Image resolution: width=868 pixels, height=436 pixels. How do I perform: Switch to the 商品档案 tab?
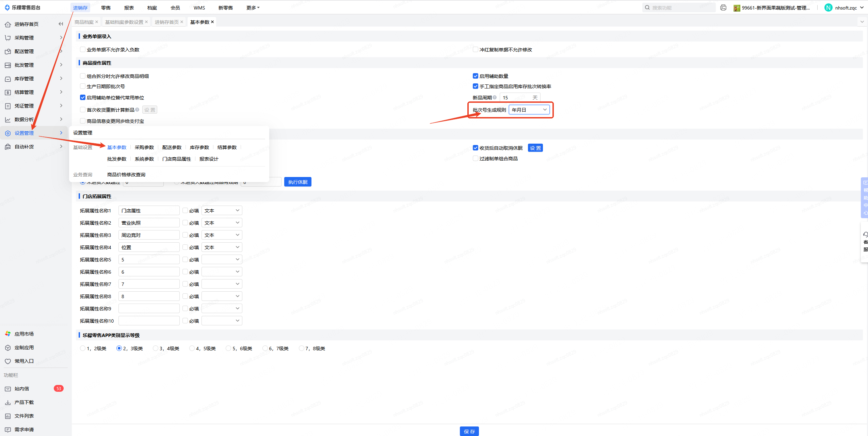84,22
